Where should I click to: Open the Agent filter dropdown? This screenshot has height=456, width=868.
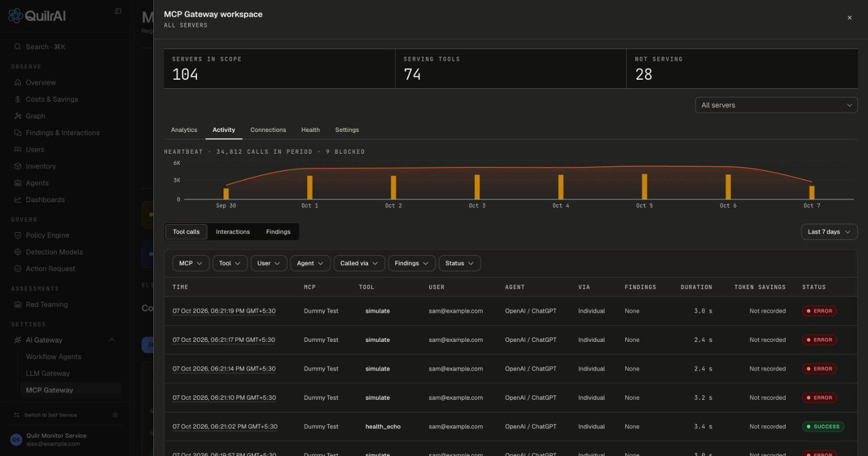(311, 263)
